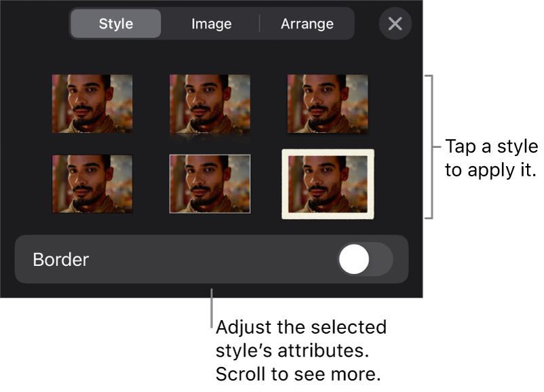Screen dimensions: 544x392
Task: Close the format panel with X
Action: pyautogui.click(x=395, y=24)
